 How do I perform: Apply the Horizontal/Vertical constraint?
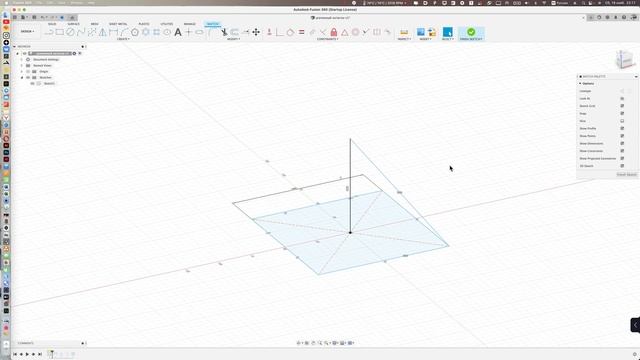pyautogui.click(x=269, y=32)
